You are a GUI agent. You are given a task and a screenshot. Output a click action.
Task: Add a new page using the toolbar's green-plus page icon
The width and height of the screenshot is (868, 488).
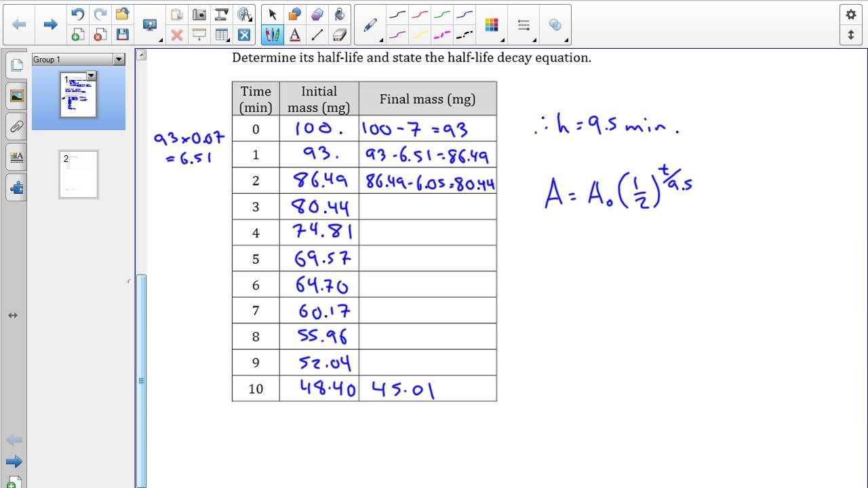point(77,35)
